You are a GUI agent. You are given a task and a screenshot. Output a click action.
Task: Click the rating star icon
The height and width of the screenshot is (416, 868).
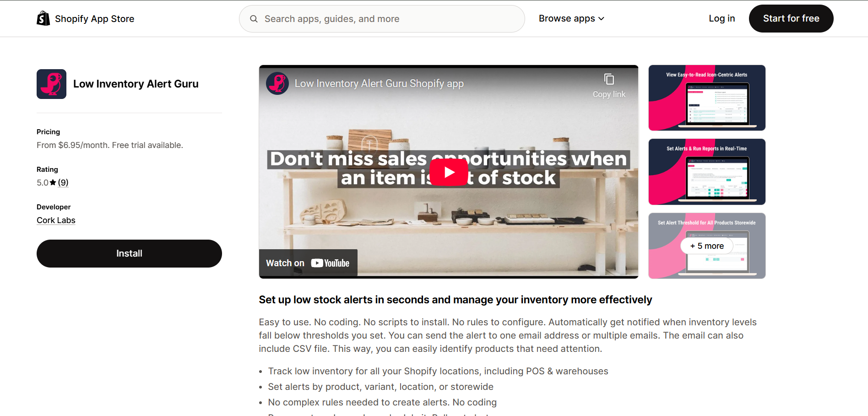(x=53, y=182)
